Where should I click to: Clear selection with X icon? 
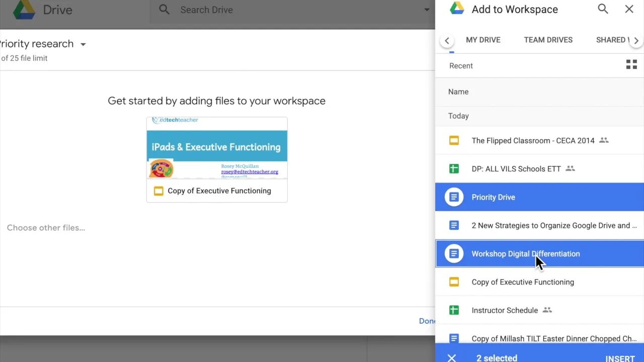point(451,358)
